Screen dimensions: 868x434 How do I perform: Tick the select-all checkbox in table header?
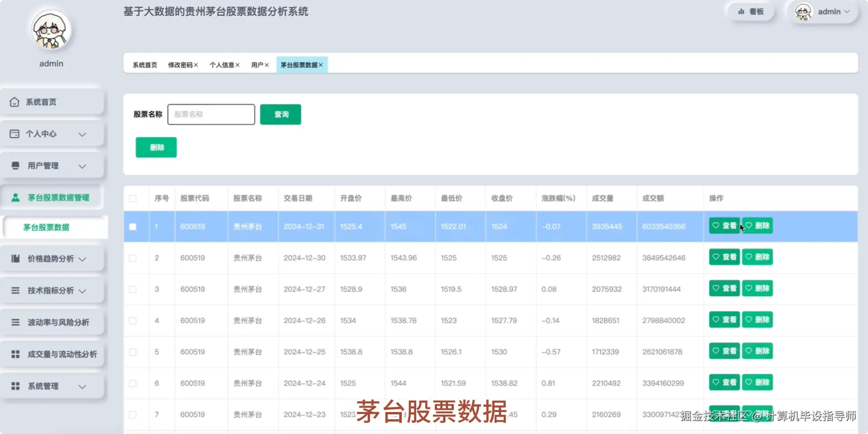click(x=133, y=198)
